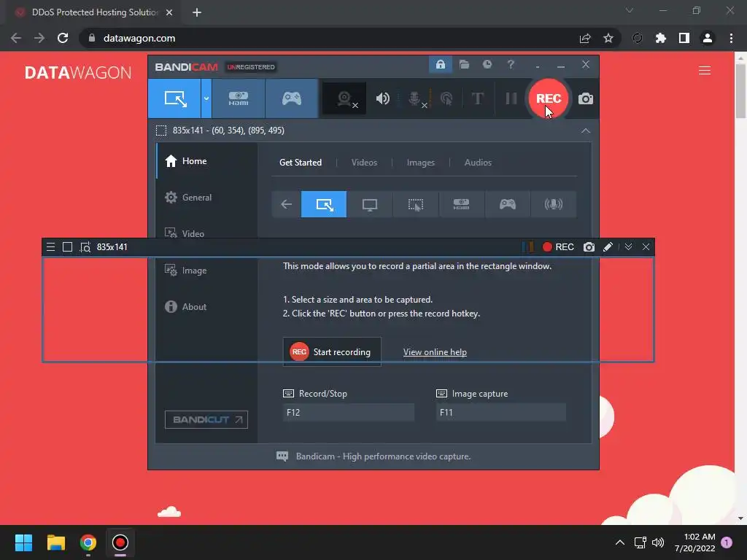
Task: Open the scheduled recording clock icon
Action: click(487, 64)
